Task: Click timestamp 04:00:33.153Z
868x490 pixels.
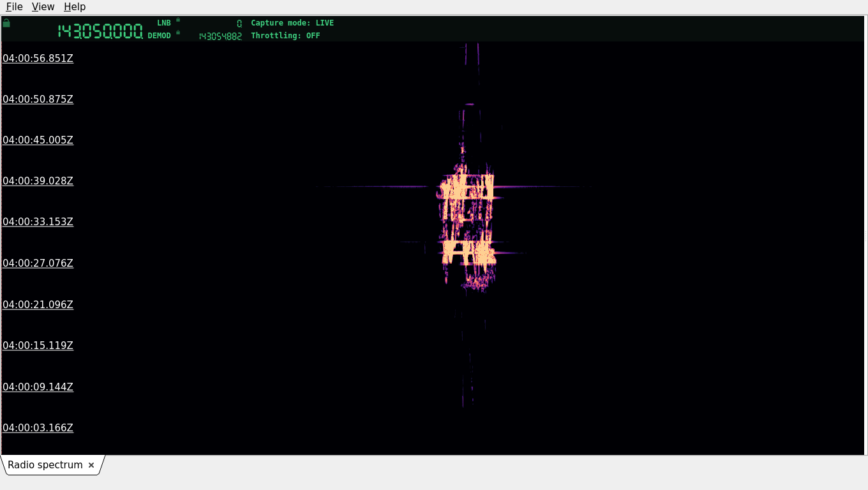Action: [x=38, y=222]
